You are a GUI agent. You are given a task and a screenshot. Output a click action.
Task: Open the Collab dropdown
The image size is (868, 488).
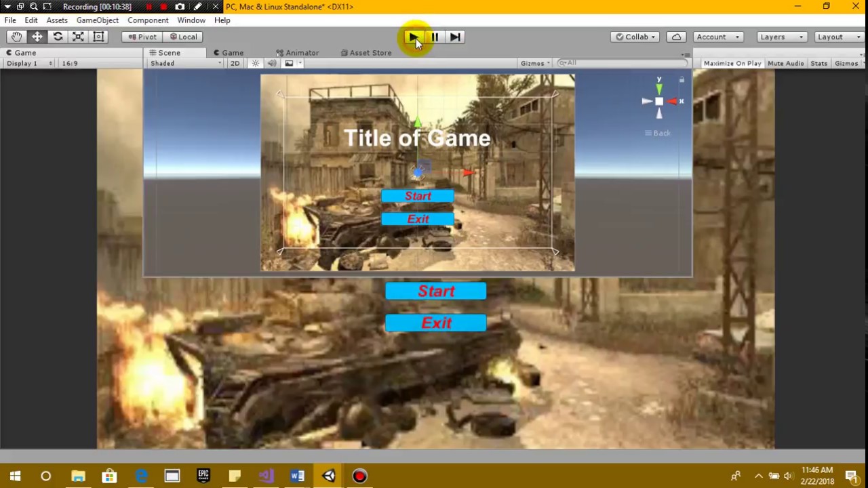636,37
